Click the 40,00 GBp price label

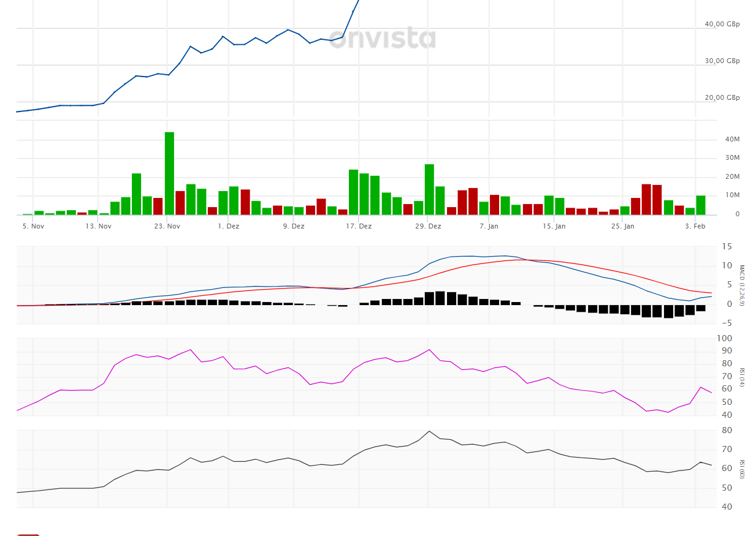tap(721, 24)
